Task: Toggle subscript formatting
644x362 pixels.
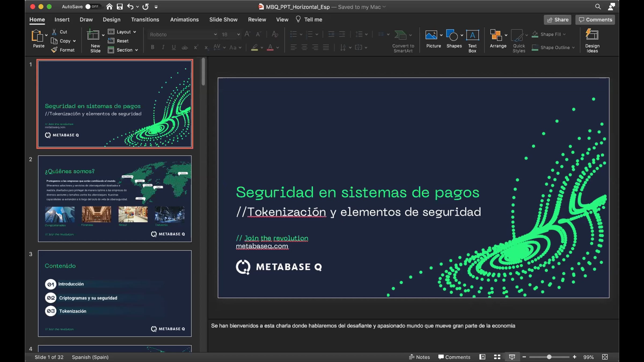Action: pyautogui.click(x=206, y=47)
